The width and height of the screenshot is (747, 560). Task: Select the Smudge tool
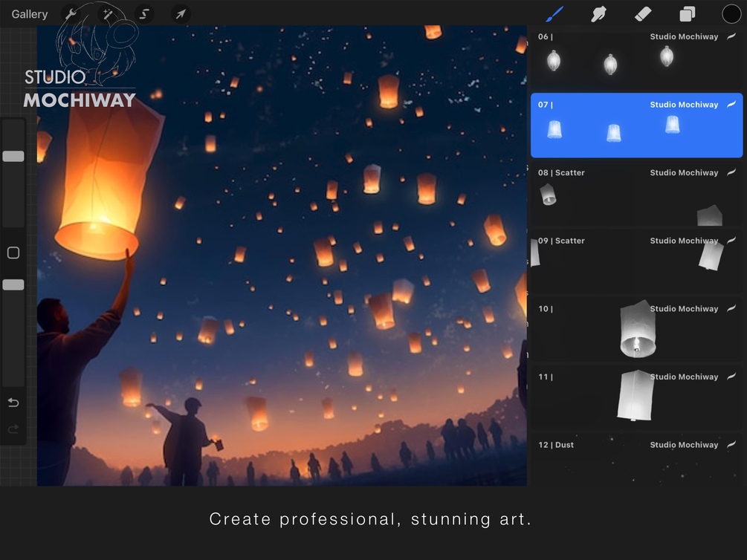(x=599, y=14)
